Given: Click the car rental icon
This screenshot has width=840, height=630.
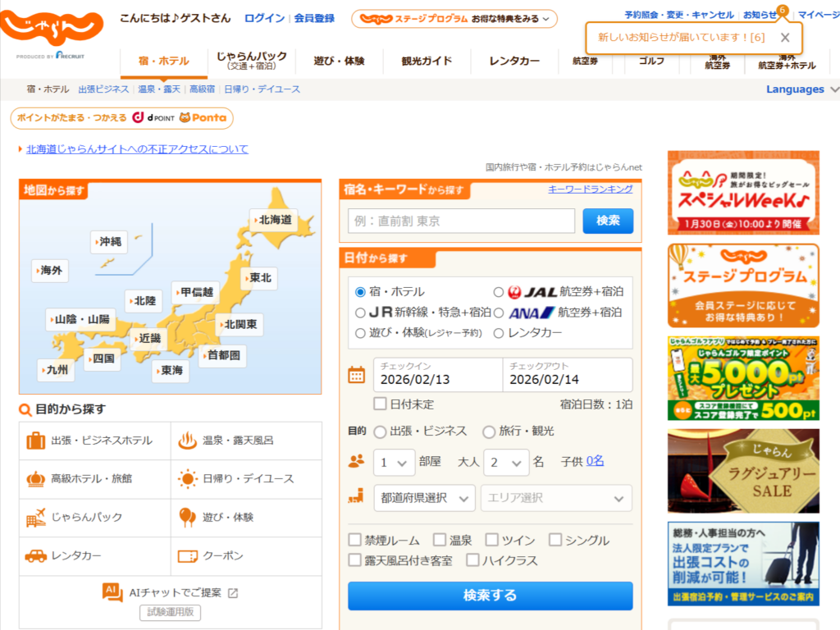Looking at the screenshot, I should pyautogui.click(x=35, y=556).
